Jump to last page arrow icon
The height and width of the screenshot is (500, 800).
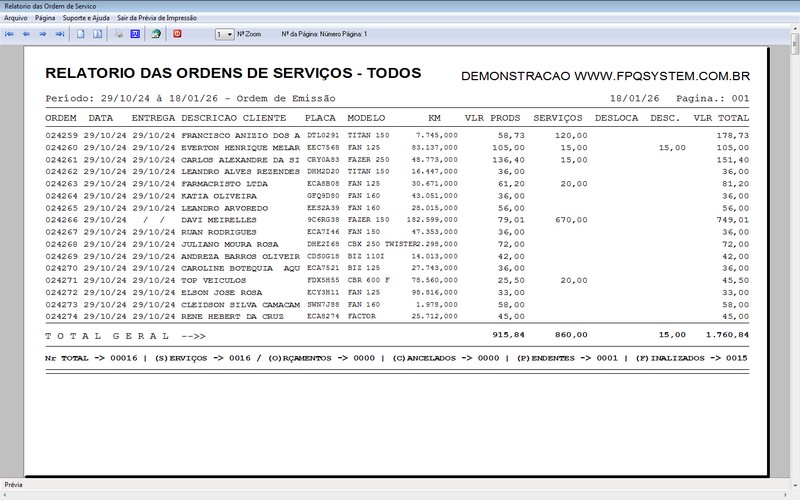pyautogui.click(x=60, y=34)
